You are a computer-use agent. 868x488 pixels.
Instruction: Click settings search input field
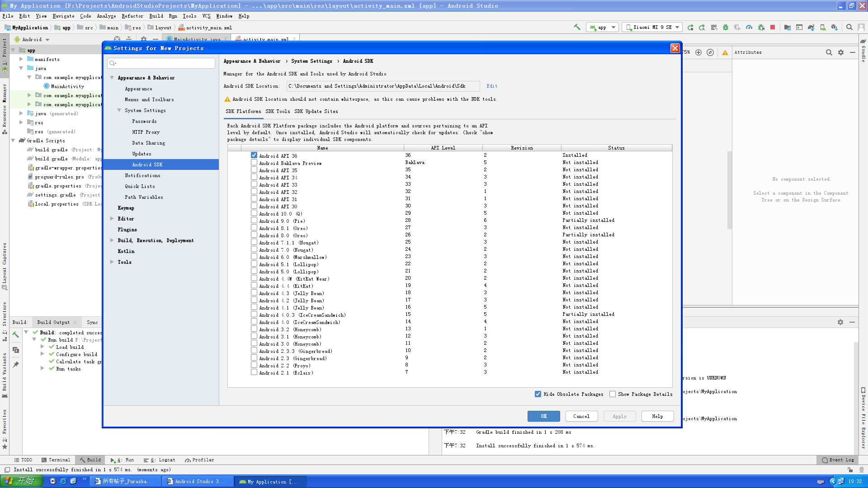coord(161,63)
